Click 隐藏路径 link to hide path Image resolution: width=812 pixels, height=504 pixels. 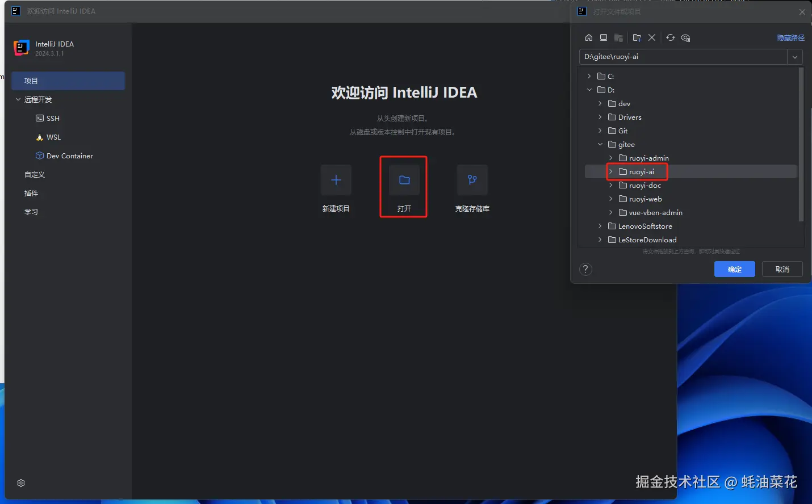click(791, 37)
